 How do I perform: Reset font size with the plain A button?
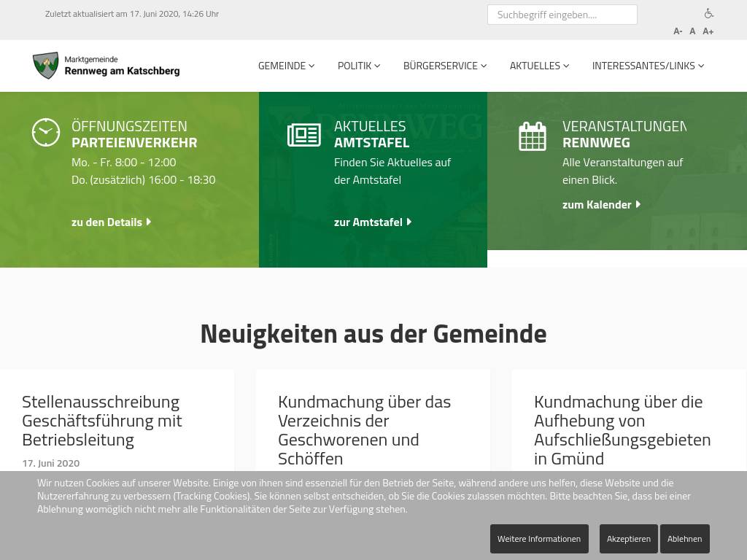pos(692,31)
